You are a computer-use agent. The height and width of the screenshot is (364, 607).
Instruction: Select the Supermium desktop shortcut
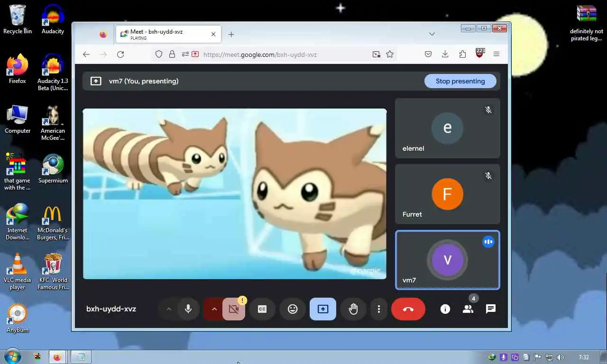click(x=53, y=169)
